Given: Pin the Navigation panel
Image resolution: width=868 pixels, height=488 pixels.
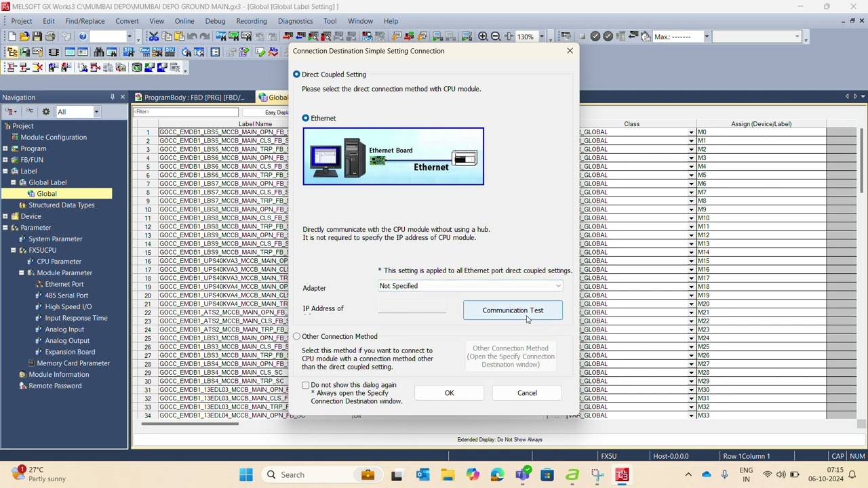Looking at the screenshot, I should (113, 97).
